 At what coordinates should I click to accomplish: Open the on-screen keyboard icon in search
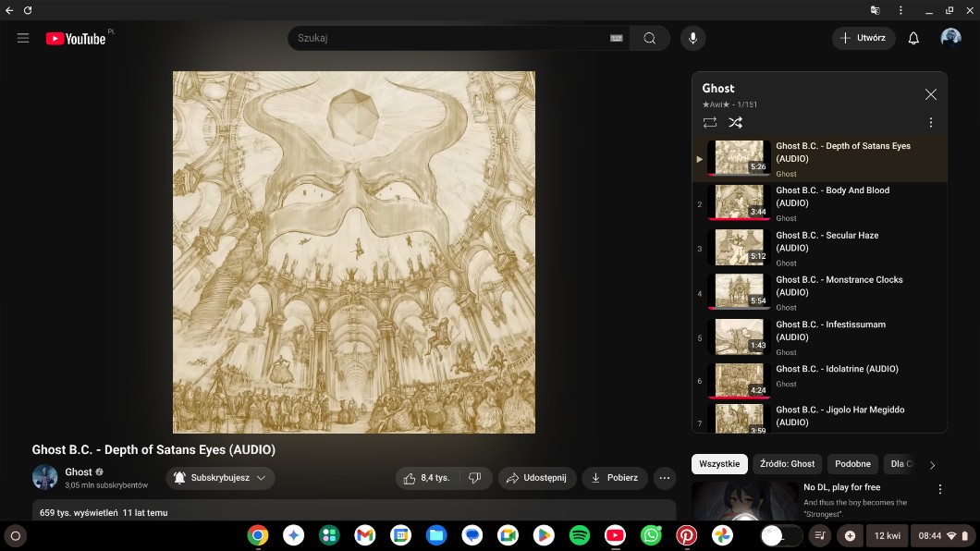click(617, 38)
